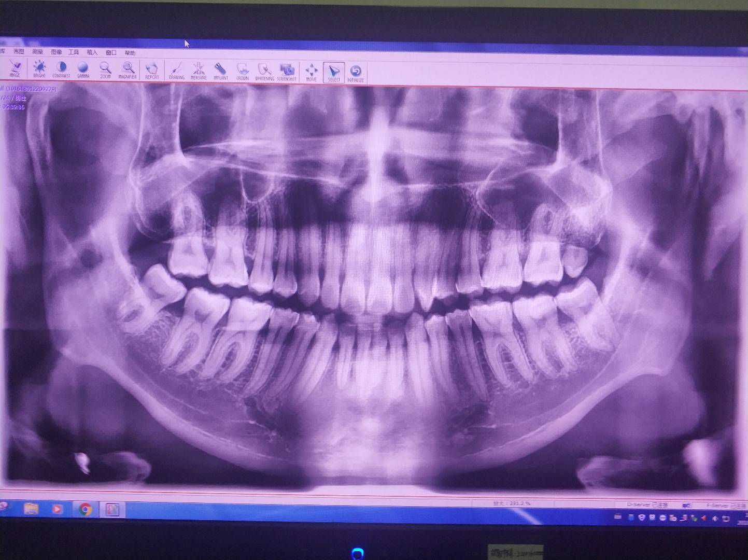The image size is (748, 560).
Task: Select the Measure tool
Action: point(199,71)
